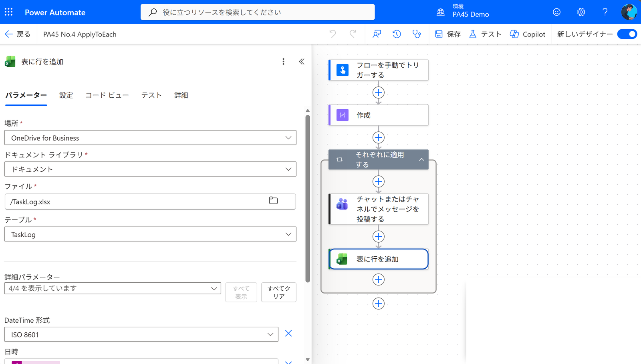Click the ファイル /TaskLog.xlsx input field
The image size is (641, 364).
[x=150, y=201]
